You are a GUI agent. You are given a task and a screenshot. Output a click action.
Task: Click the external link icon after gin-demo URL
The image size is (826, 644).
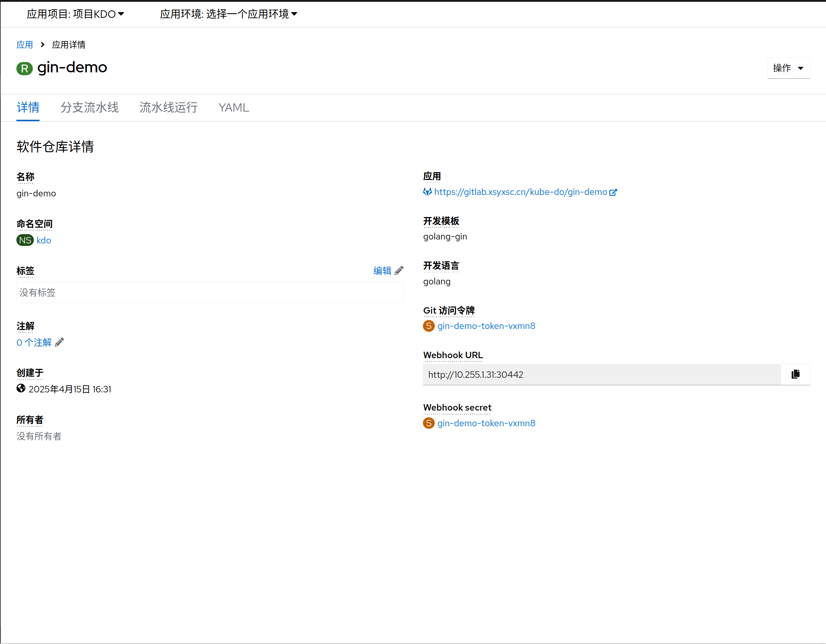(x=613, y=192)
